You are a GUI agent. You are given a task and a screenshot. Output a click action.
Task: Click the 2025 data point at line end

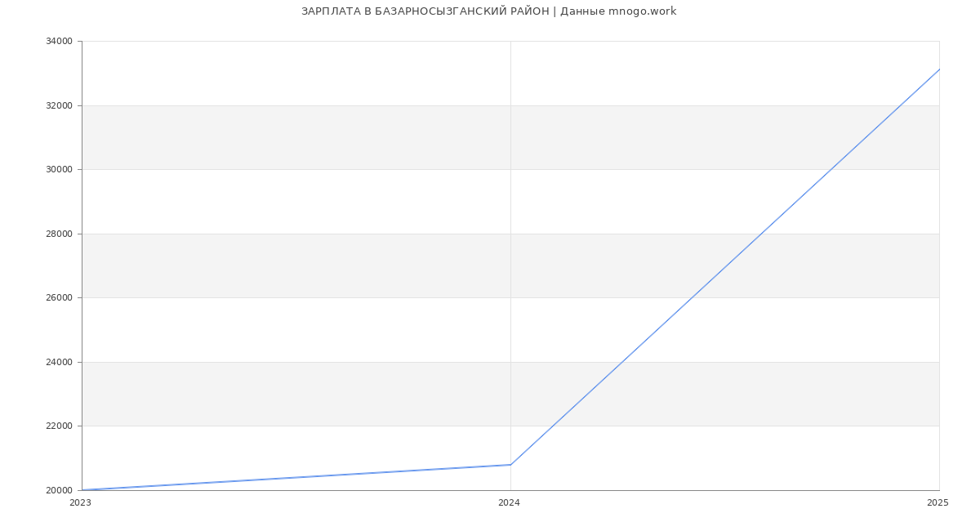[x=939, y=69]
